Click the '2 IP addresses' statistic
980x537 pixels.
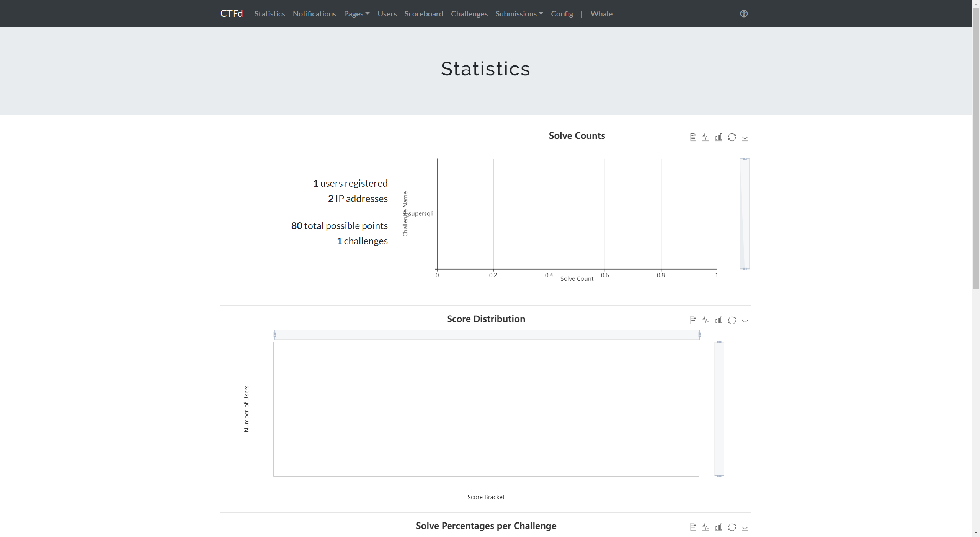(x=358, y=199)
